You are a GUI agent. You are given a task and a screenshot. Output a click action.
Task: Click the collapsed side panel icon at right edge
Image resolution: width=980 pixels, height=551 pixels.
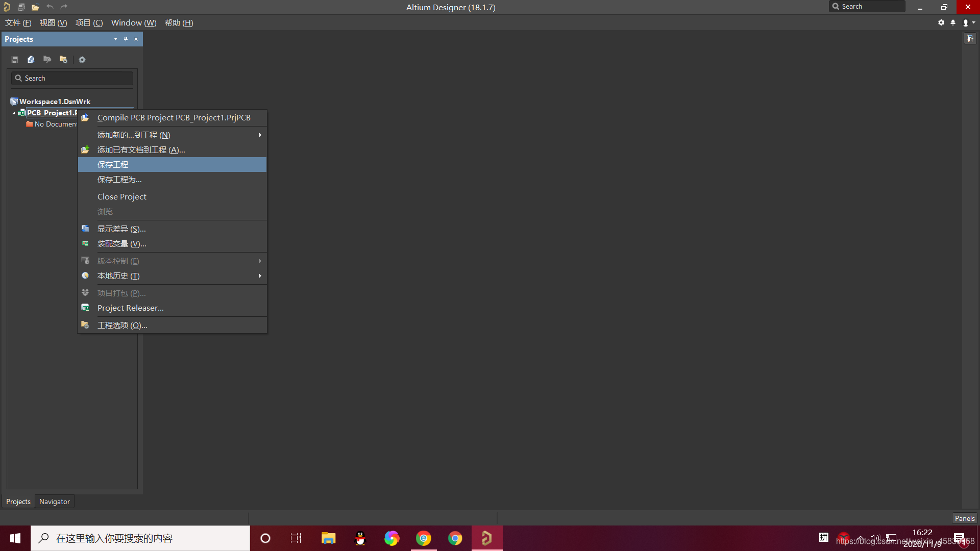tap(970, 39)
